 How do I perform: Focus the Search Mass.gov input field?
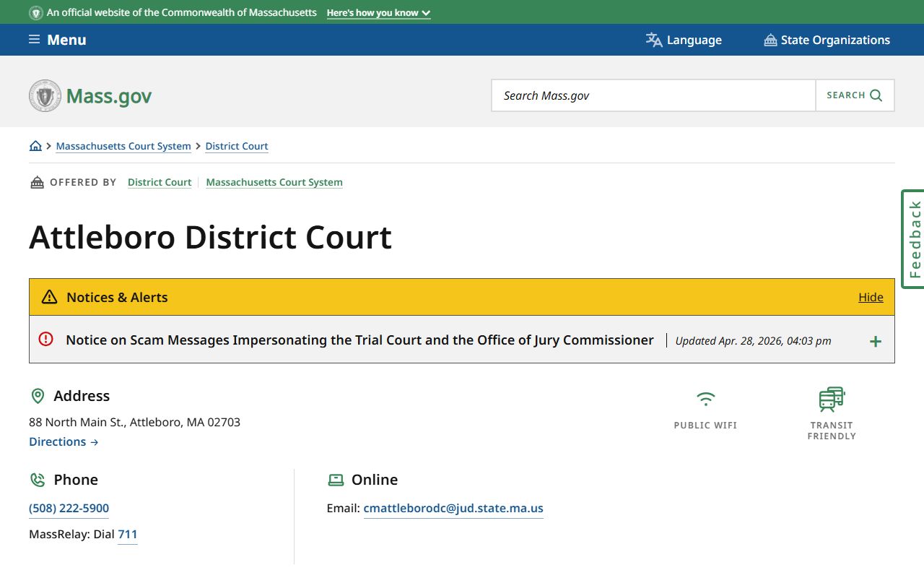(x=653, y=95)
